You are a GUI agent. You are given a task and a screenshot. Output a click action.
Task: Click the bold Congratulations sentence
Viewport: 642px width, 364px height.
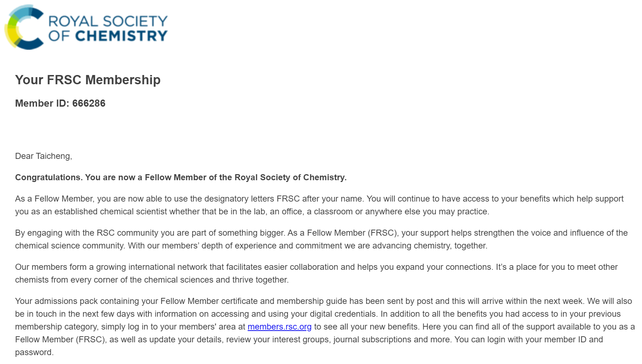click(180, 177)
